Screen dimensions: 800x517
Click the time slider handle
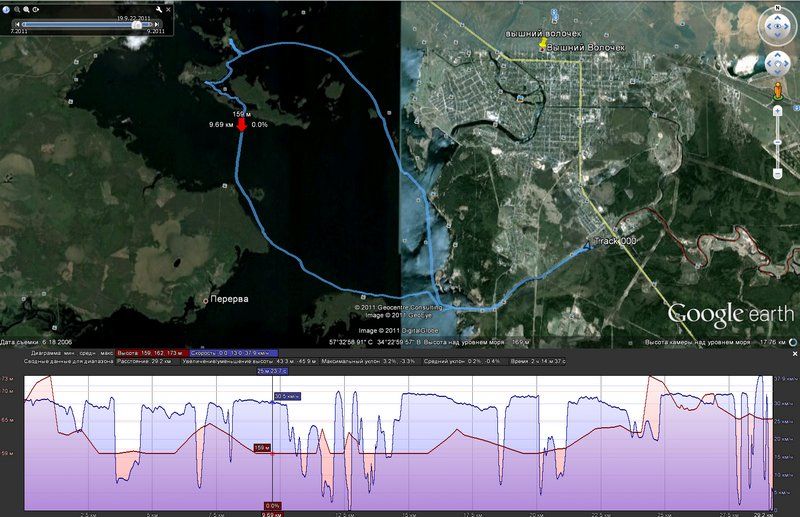pos(137,24)
